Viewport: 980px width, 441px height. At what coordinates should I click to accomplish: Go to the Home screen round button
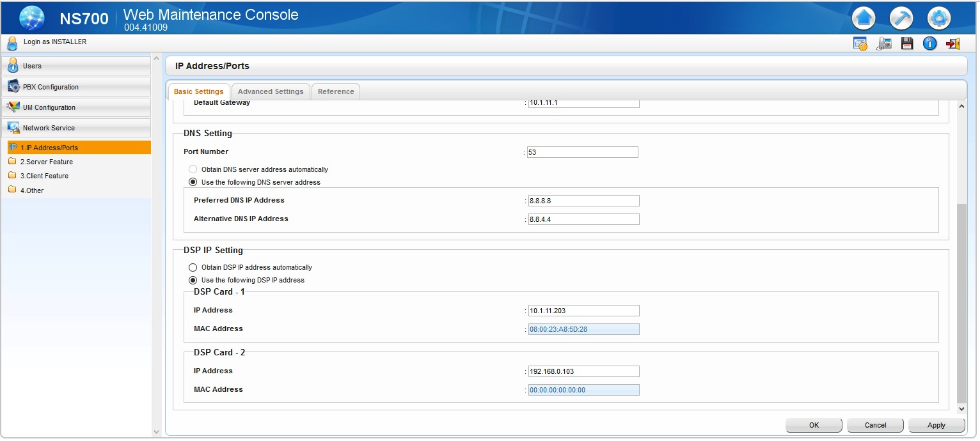click(x=864, y=18)
